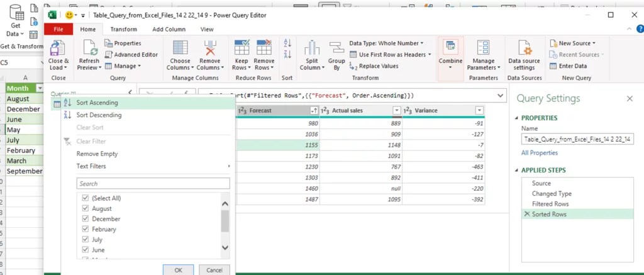The height and width of the screenshot is (275, 644).
Task: Click the filter list scroll-down arrow
Action: pos(225,247)
